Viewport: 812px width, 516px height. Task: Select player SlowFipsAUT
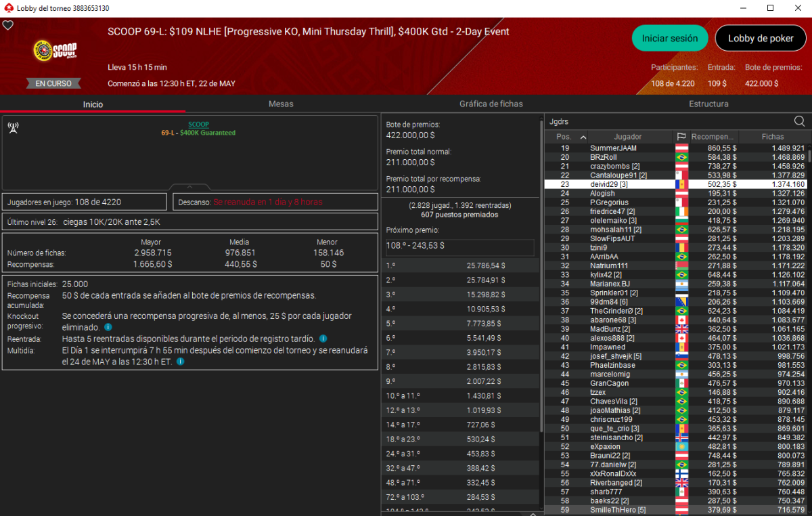[676, 238]
